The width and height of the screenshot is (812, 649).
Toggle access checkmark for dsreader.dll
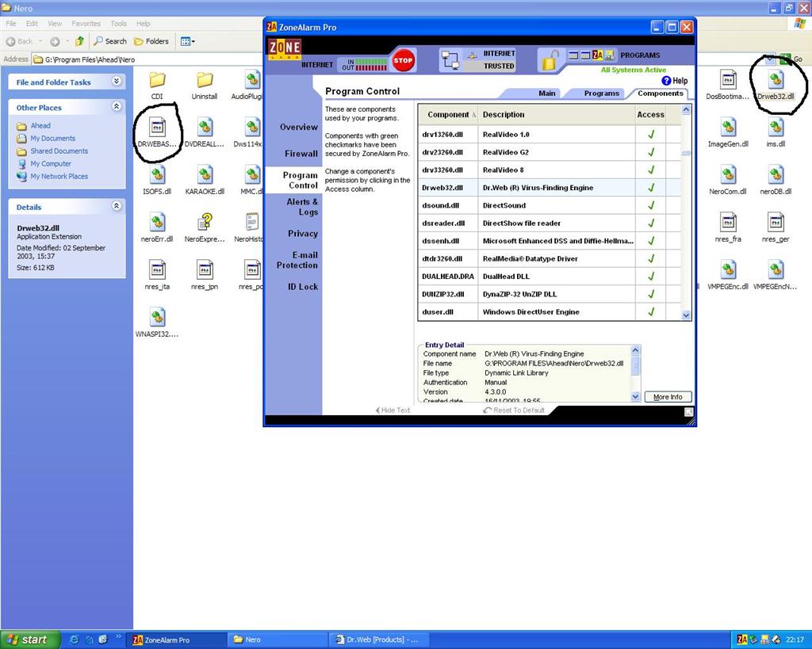tap(651, 223)
